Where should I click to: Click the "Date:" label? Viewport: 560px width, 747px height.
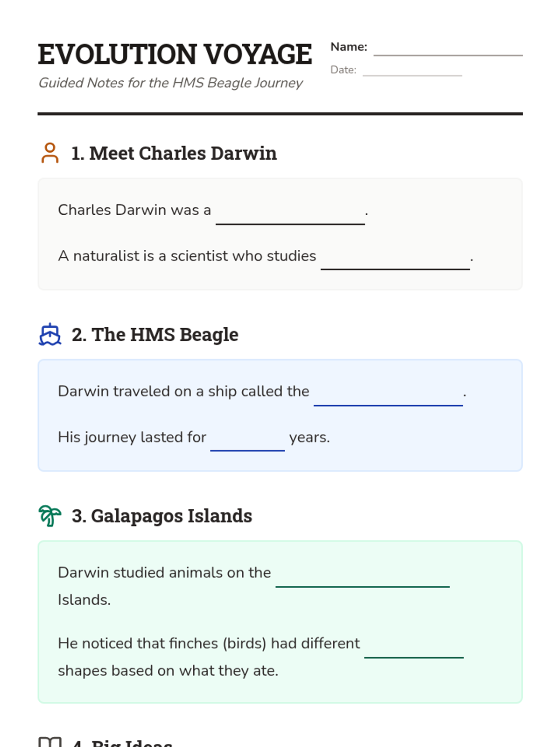343,70
